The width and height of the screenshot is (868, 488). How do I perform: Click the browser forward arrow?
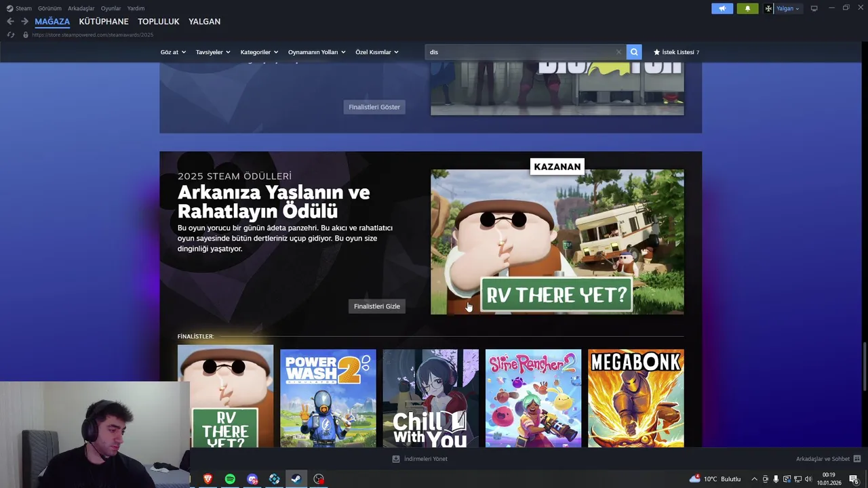pos(24,22)
